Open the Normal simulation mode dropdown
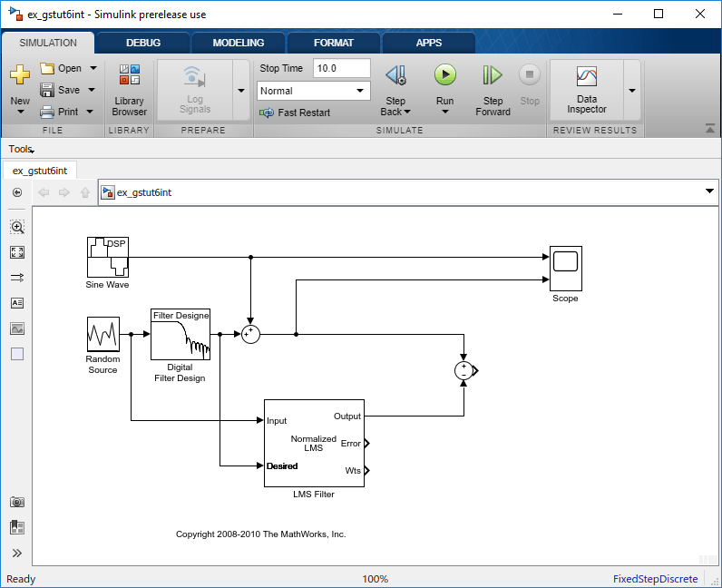Screen dimensions: 722x588 [314, 91]
